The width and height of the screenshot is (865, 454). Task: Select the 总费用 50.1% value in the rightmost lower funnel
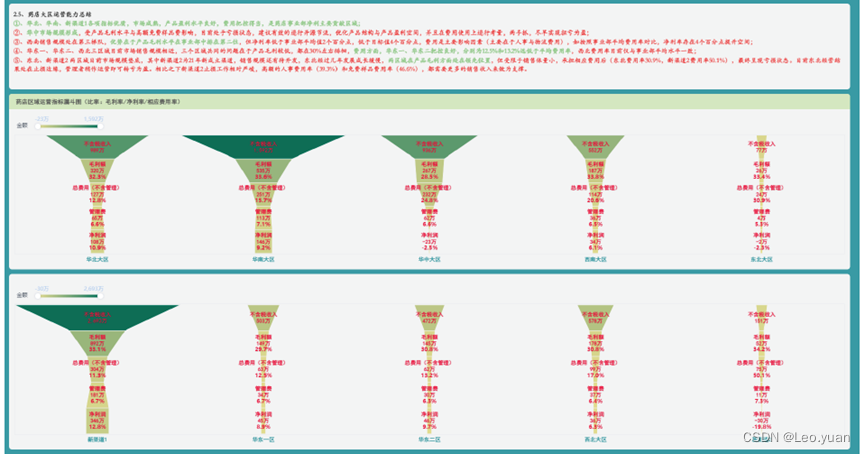pos(761,375)
